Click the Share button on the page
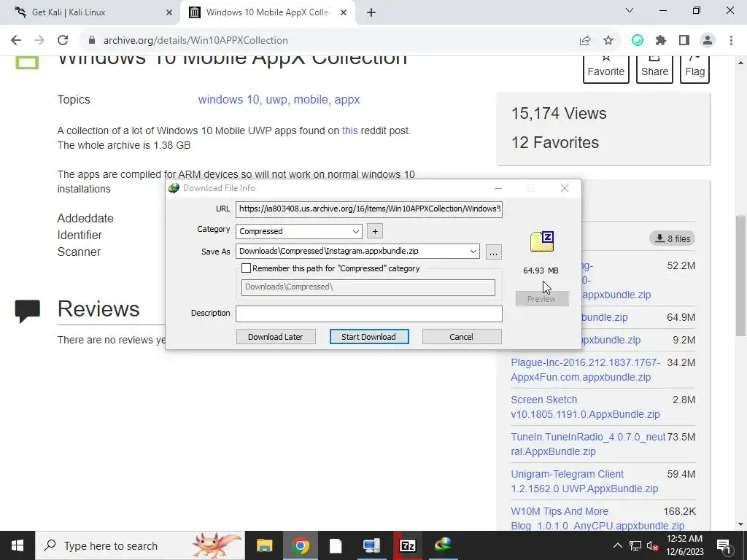This screenshot has height=560, width=747. click(x=654, y=69)
